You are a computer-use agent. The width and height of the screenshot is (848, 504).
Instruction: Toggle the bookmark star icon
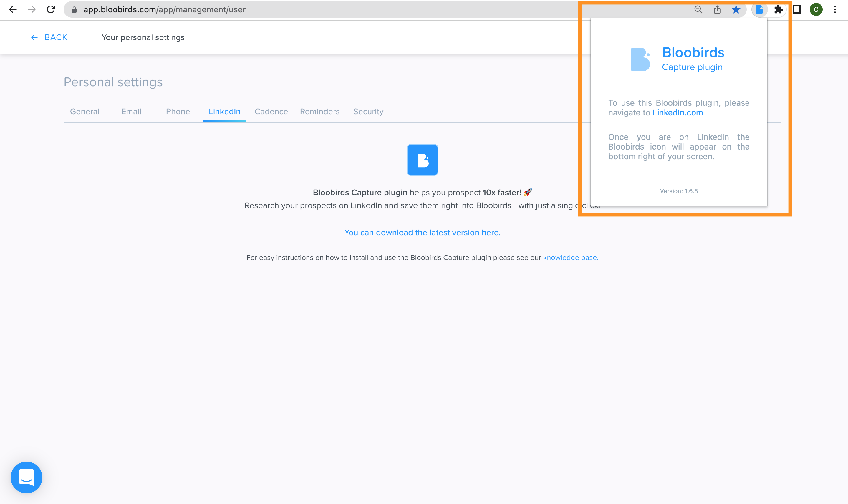click(736, 9)
